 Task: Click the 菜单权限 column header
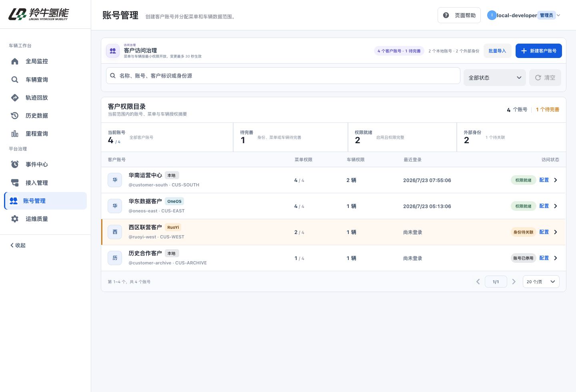[303, 160]
